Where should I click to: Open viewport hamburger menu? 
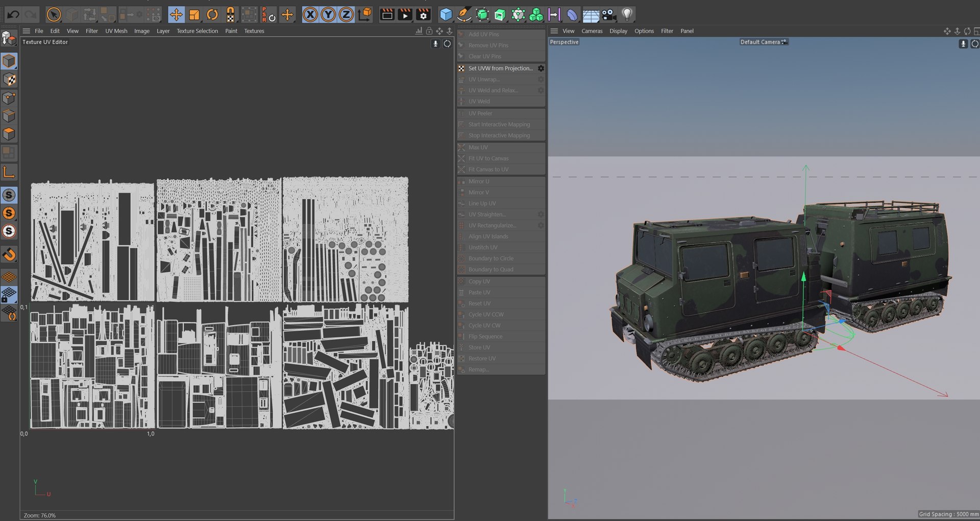pos(554,31)
